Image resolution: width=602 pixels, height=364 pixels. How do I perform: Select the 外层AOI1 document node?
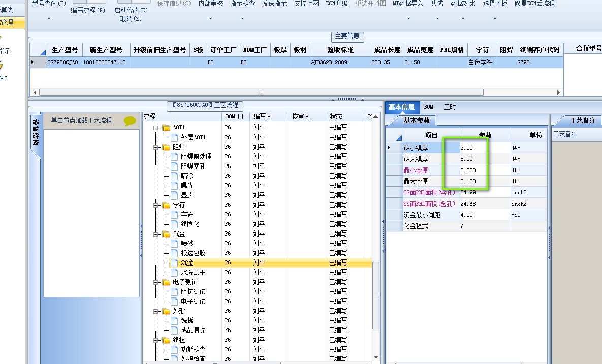coord(193,137)
